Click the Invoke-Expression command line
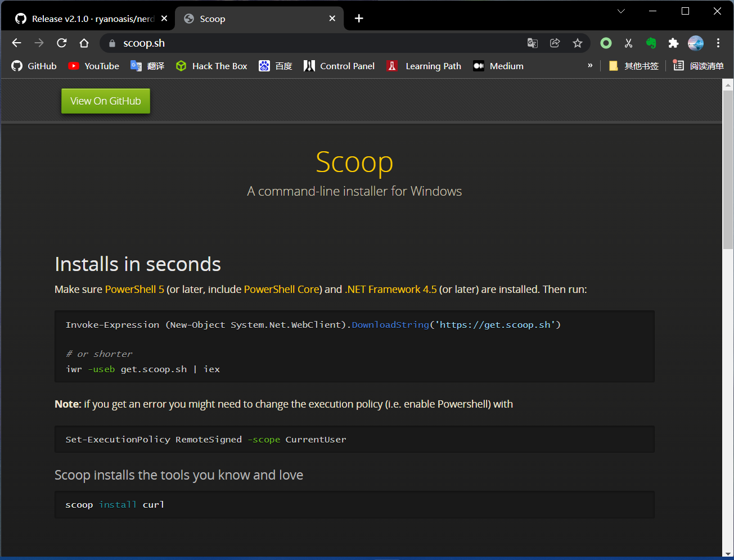The image size is (734, 560). click(313, 325)
